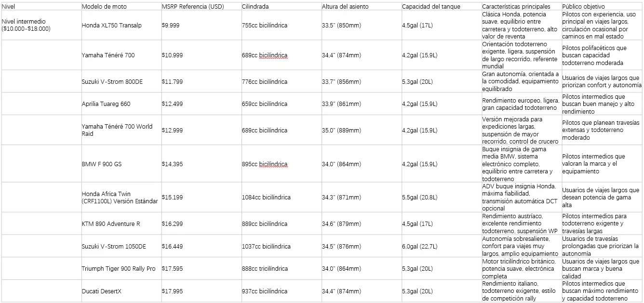Select the 35.0" (889mm) seat height cell
The height and width of the screenshot is (303, 644).
(361, 130)
